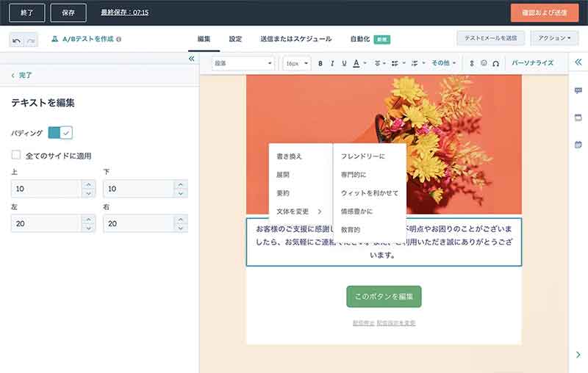Apply italic formatting

coord(332,63)
